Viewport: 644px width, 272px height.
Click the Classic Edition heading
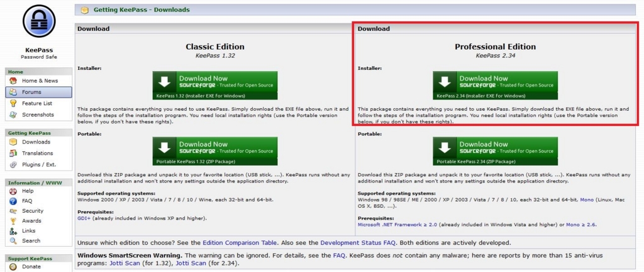pos(215,47)
